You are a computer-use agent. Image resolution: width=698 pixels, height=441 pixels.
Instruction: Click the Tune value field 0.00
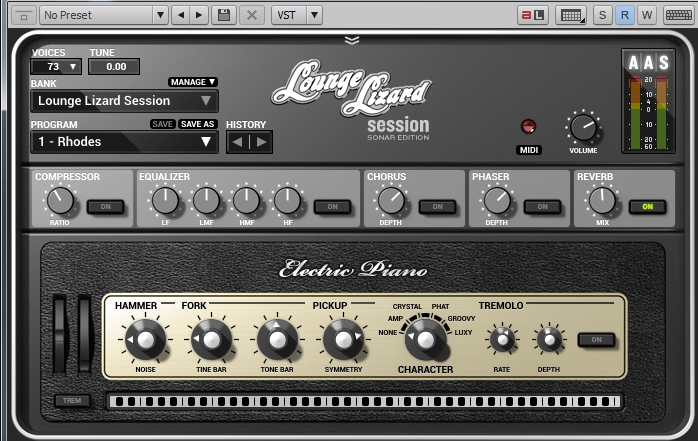click(114, 67)
